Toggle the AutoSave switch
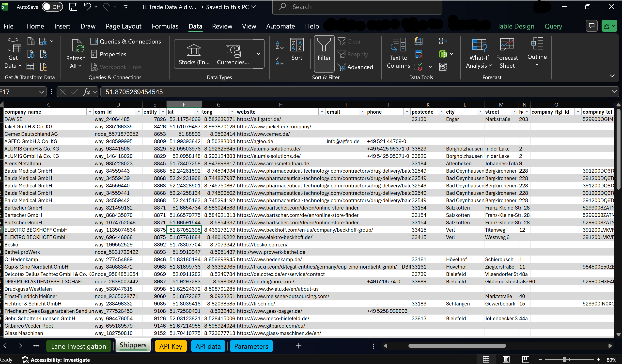The image size is (622, 364). coord(52,7)
